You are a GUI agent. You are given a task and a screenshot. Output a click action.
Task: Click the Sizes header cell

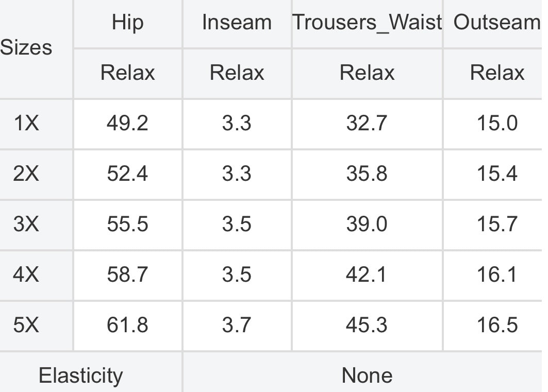pyautogui.click(x=26, y=48)
